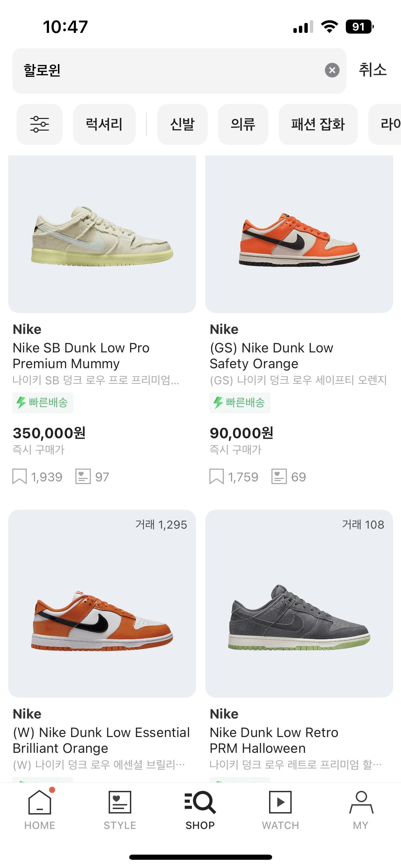Select the 신발 category chip

(182, 124)
